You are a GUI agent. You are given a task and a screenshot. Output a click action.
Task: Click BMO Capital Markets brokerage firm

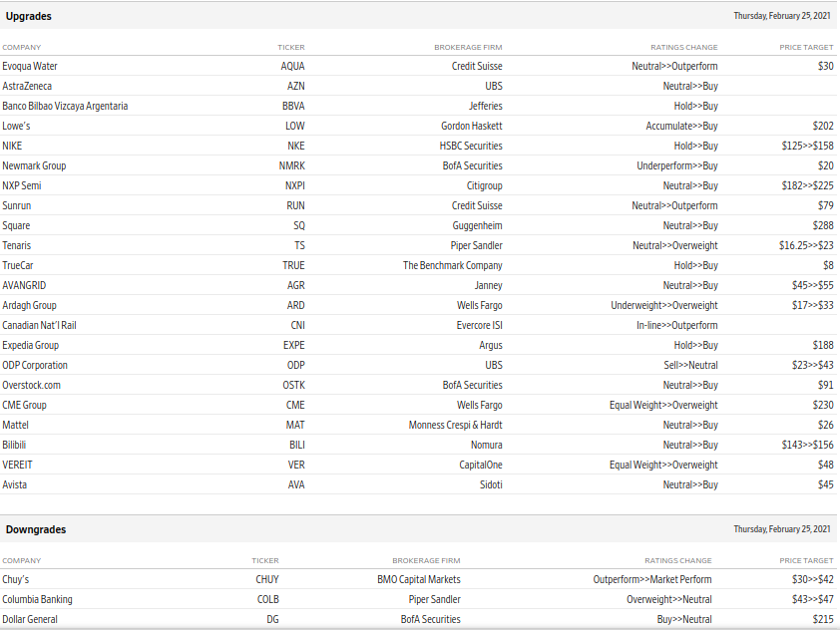click(418, 579)
